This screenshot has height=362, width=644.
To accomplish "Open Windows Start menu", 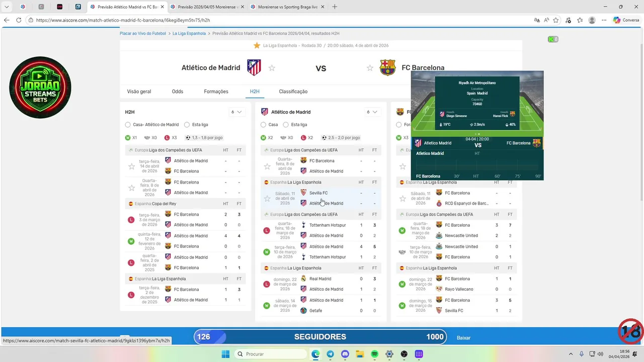I will point(225,354).
